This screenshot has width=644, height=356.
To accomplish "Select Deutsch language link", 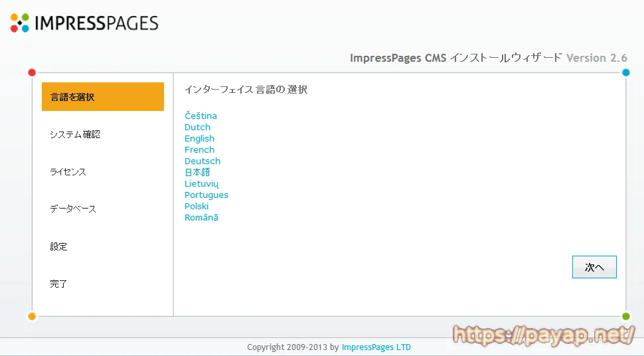I will click(x=202, y=161).
